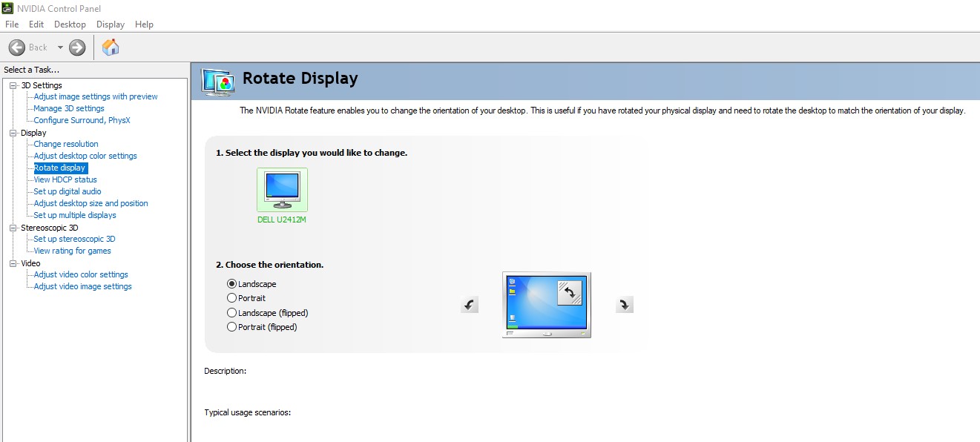This screenshot has width=980, height=442.
Task: Go to Change resolution
Action: click(66, 144)
